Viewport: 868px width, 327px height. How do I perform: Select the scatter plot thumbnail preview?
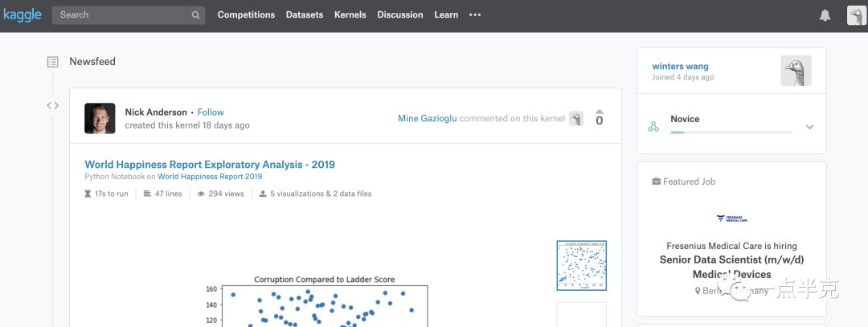(581, 265)
